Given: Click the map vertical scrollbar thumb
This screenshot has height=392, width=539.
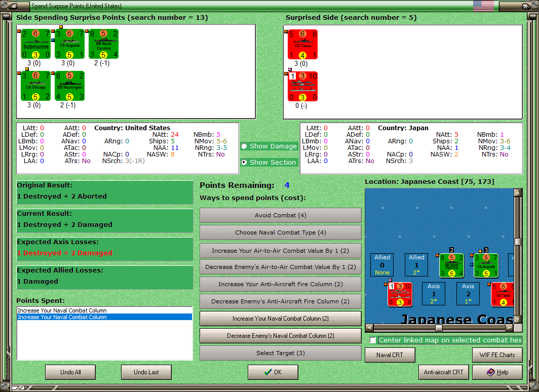Looking at the screenshot, I should (x=518, y=242).
